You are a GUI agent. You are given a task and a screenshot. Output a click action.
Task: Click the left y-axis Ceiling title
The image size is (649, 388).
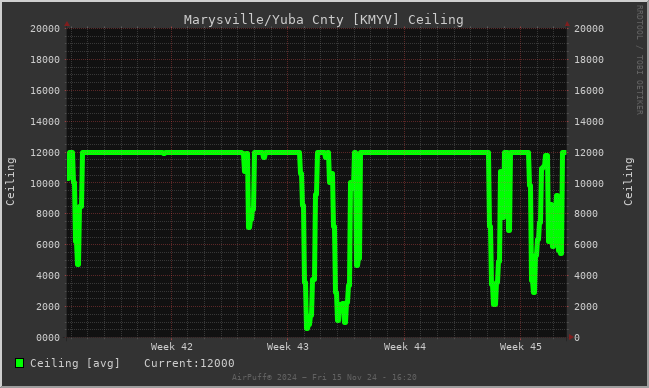pyautogui.click(x=10, y=181)
